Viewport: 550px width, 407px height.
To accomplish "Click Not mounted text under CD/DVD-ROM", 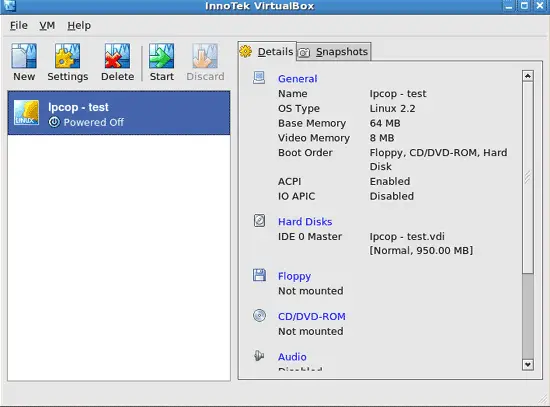I will pos(310,331).
